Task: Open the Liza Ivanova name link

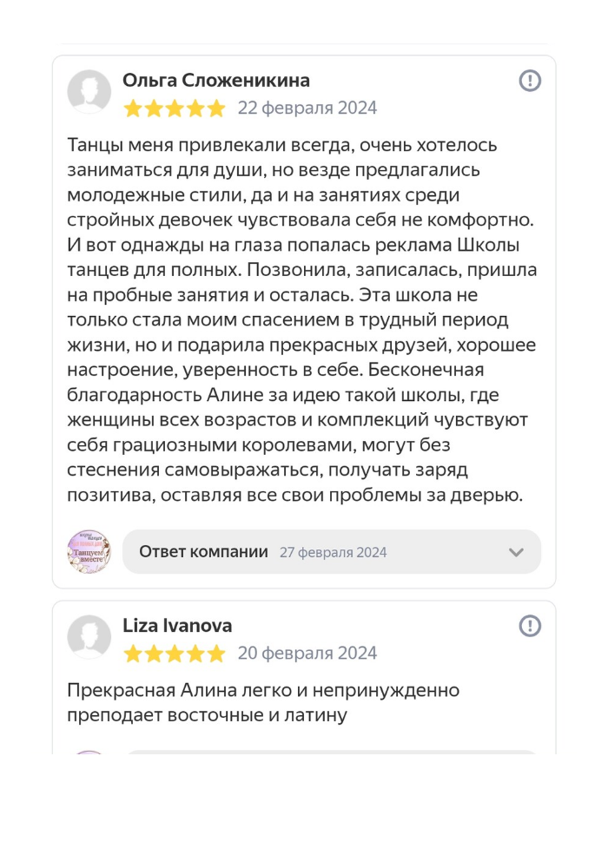Action: tap(177, 626)
